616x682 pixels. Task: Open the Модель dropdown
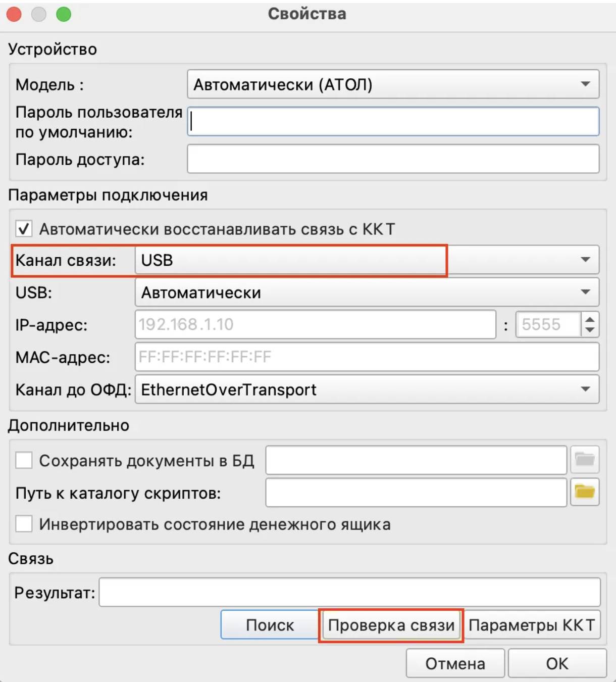point(393,84)
